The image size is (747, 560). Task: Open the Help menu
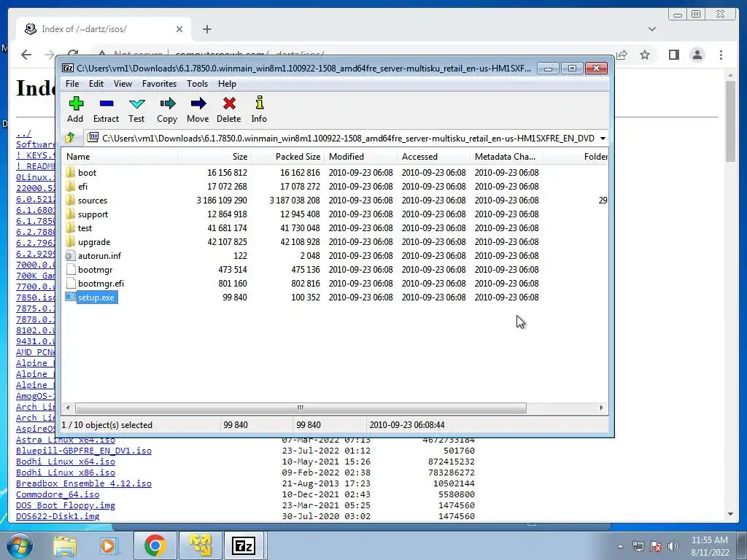pyautogui.click(x=228, y=84)
